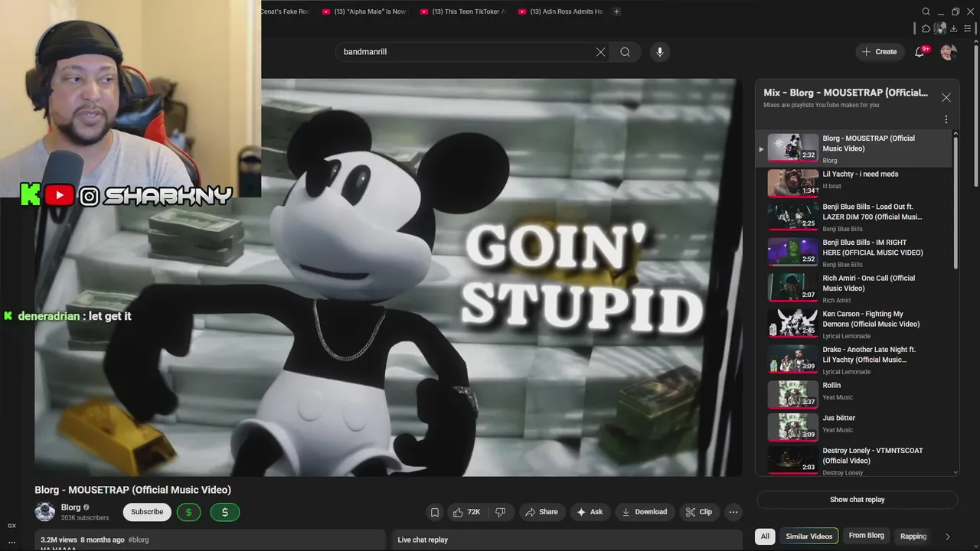Image resolution: width=980 pixels, height=551 pixels.
Task: Switch to This Teen TikToker tab
Action: point(462,11)
